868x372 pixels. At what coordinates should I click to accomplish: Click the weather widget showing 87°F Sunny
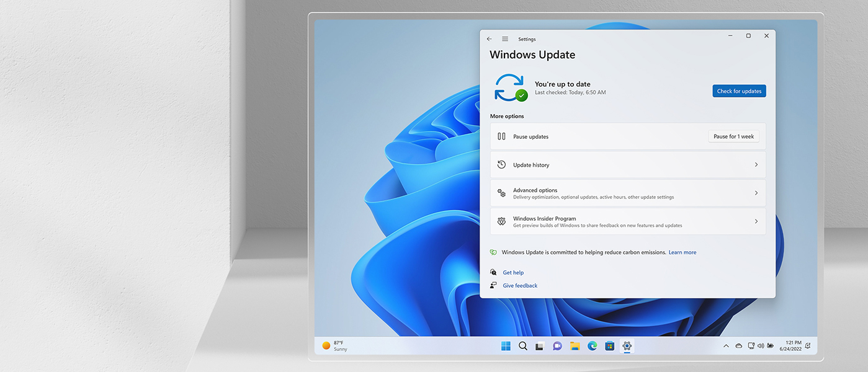tap(335, 345)
